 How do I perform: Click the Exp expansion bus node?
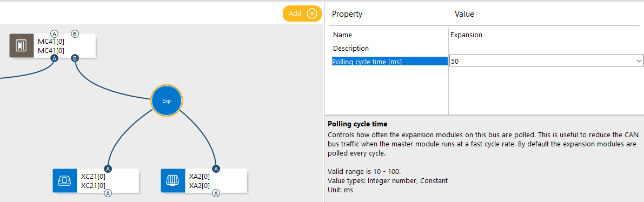point(167,100)
